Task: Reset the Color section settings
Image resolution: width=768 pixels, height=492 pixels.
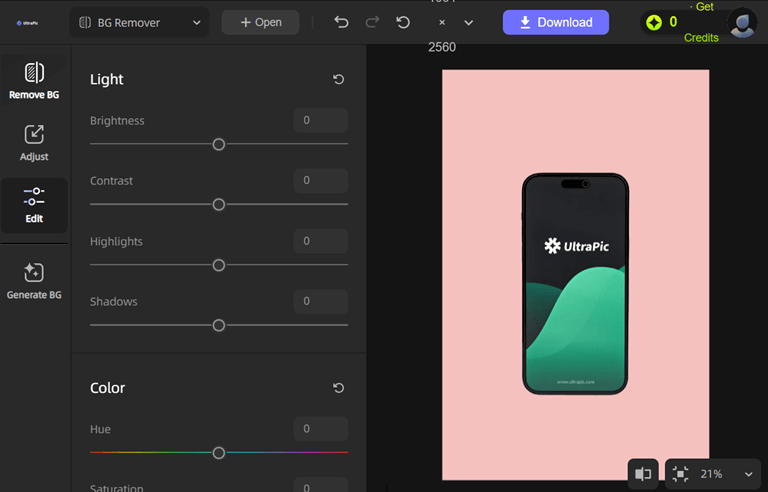Action: (338, 388)
